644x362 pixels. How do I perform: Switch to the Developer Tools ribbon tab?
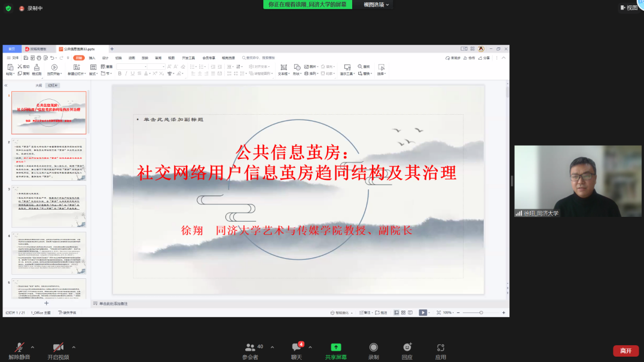[x=188, y=58]
